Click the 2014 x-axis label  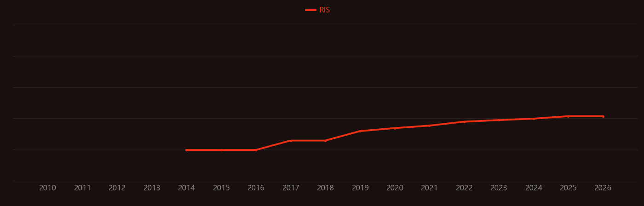186,188
